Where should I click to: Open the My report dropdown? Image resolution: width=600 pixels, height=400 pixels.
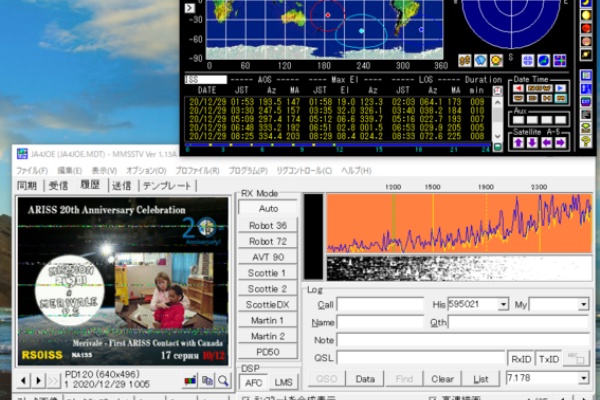tap(583, 305)
